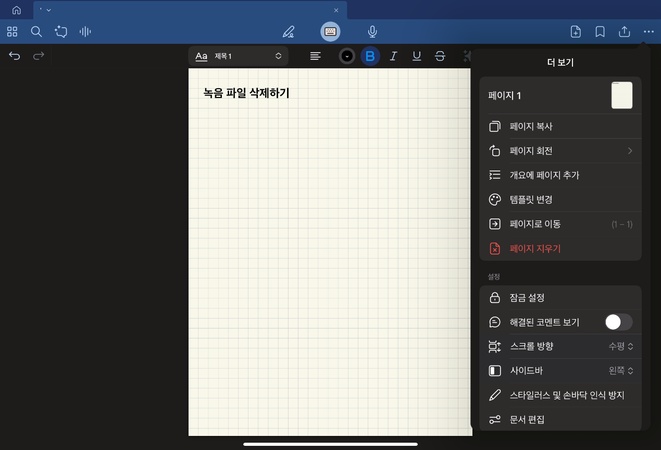The width and height of the screenshot is (661, 450).
Task: Activate the keyboard text mode
Action: pos(330,32)
